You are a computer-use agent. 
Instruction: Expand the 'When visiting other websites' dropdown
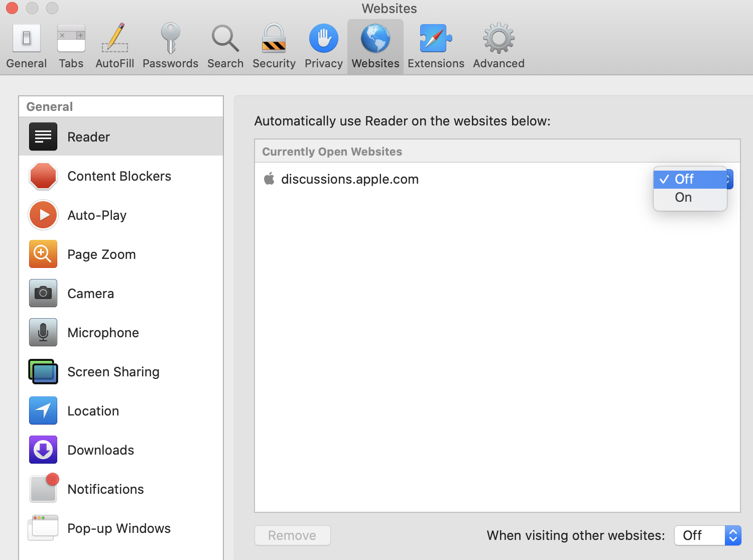(707, 535)
